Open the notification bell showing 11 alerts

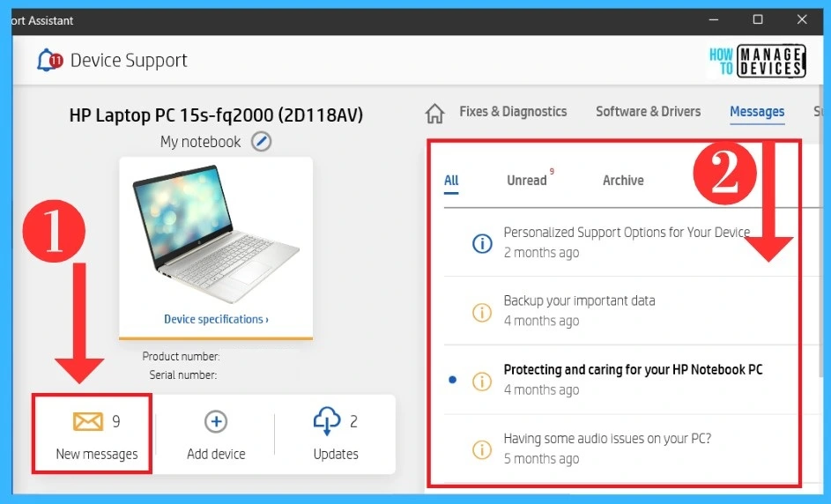tap(49, 60)
